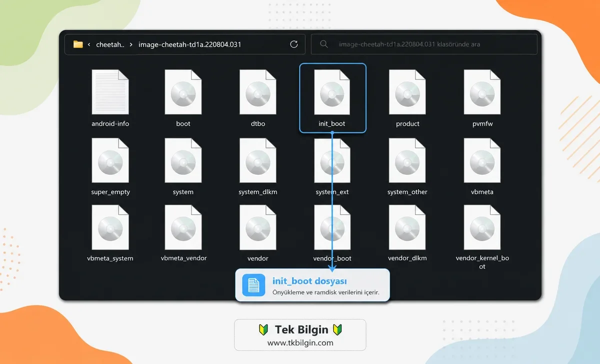This screenshot has width=600, height=364.
Task: Select the super_empty image file icon
Action: (x=110, y=161)
